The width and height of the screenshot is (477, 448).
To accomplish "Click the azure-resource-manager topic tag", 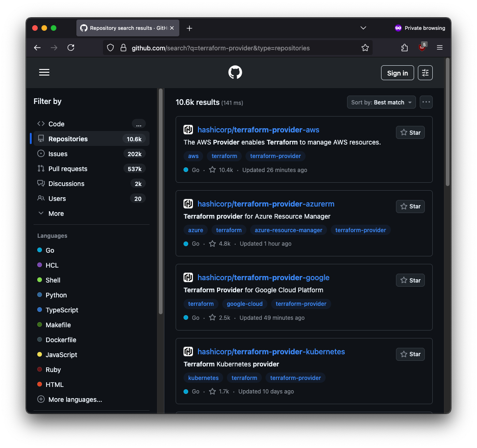I will click(288, 230).
